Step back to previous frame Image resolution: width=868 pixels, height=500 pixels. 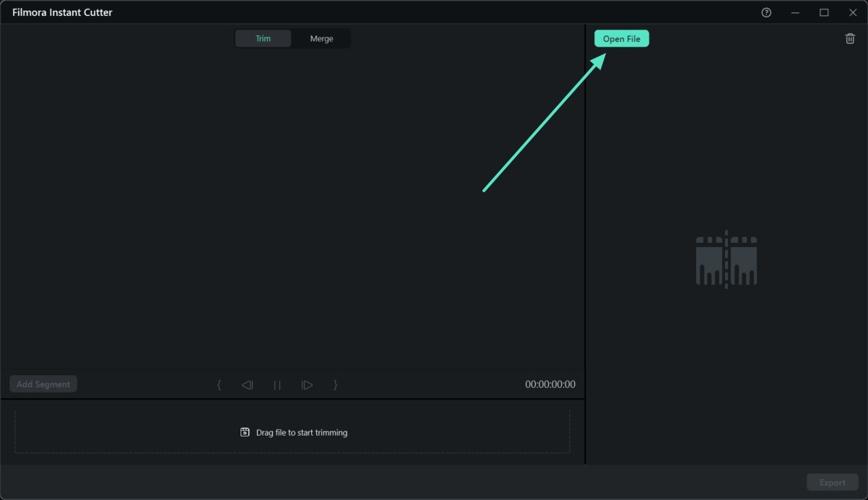[x=247, y=385]
